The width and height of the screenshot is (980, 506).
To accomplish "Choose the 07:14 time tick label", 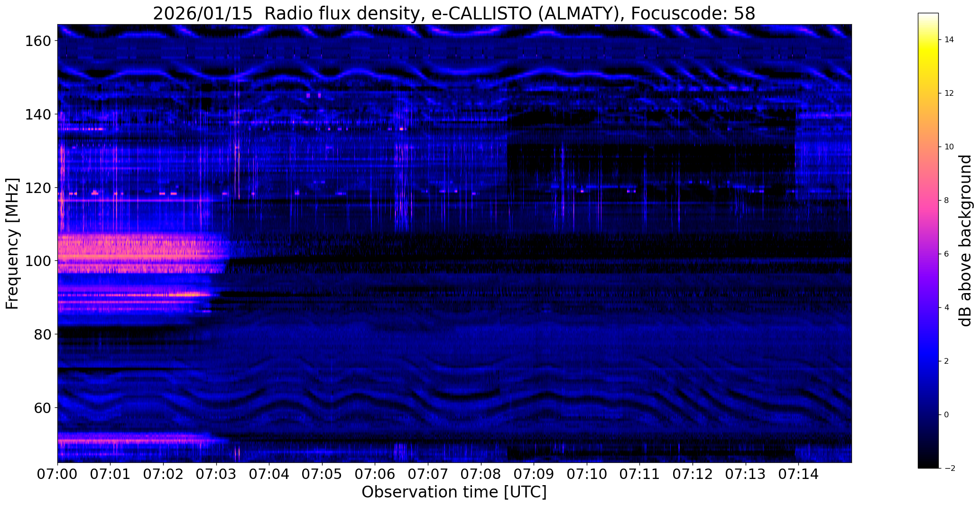I will coord(798,474).
